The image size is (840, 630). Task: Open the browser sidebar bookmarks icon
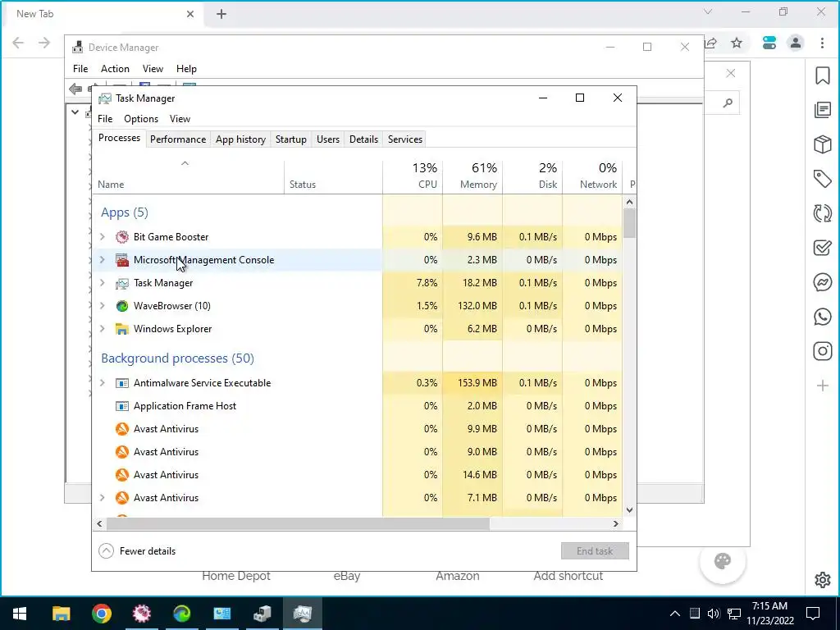[x=822, y=75]
